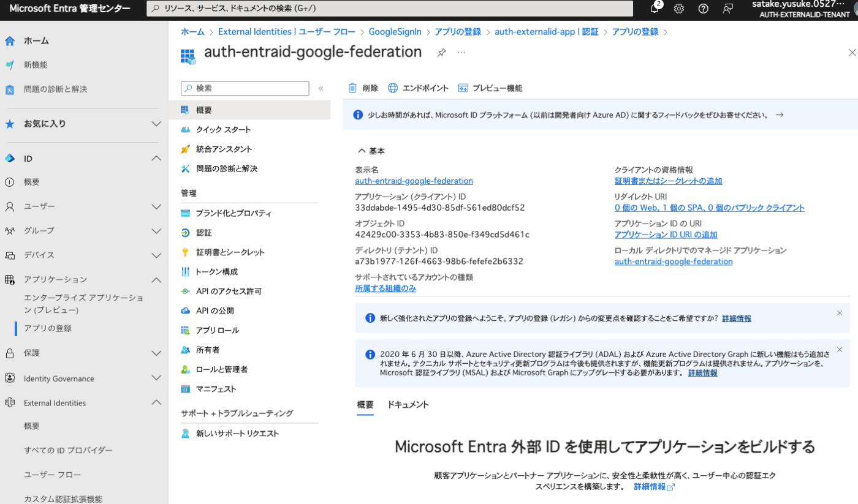This screenshot has width=858, height=504.
Task: Click the global search bar at top
Action: coord(390,9)
